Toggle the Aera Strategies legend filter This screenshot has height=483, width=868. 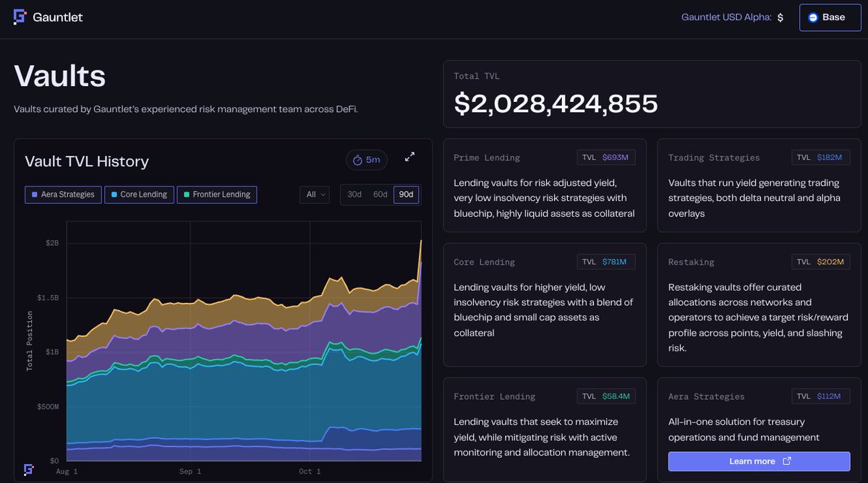tap(63, 195)
